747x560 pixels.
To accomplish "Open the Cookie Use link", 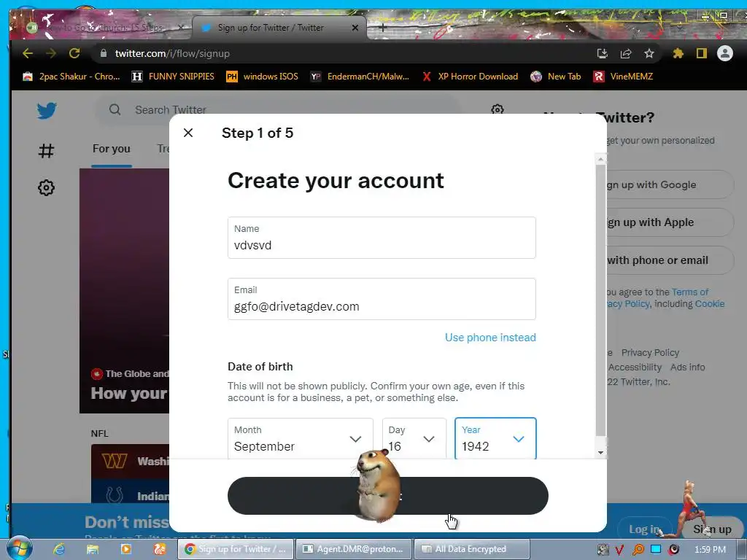I will [709, 304].
